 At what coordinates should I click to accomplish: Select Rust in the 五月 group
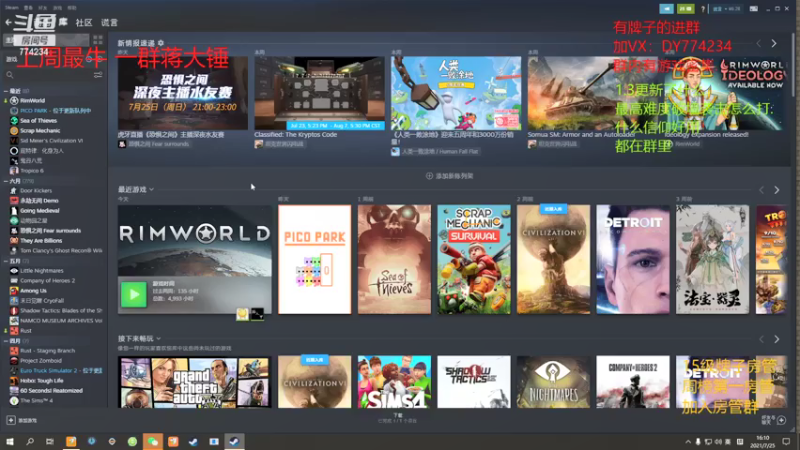pyautogui.click(x=26, y=331)
